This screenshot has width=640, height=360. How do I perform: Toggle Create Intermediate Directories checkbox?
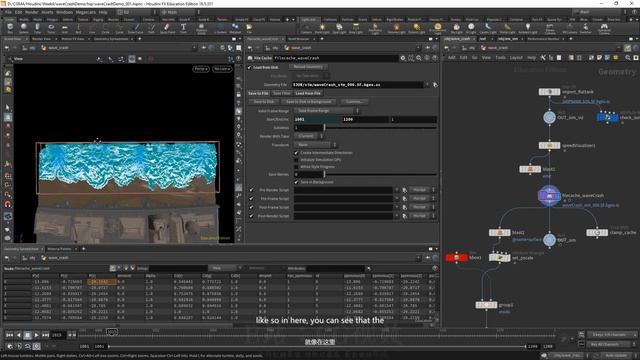pyautogui.click(x=296, y=153)
